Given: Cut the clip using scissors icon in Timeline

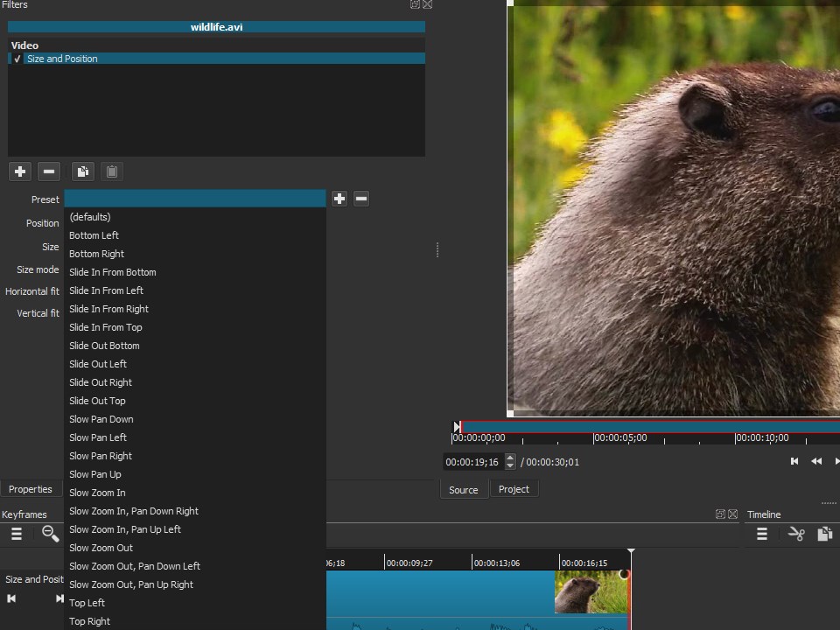Looking at the screenshot, I should 796,534.
